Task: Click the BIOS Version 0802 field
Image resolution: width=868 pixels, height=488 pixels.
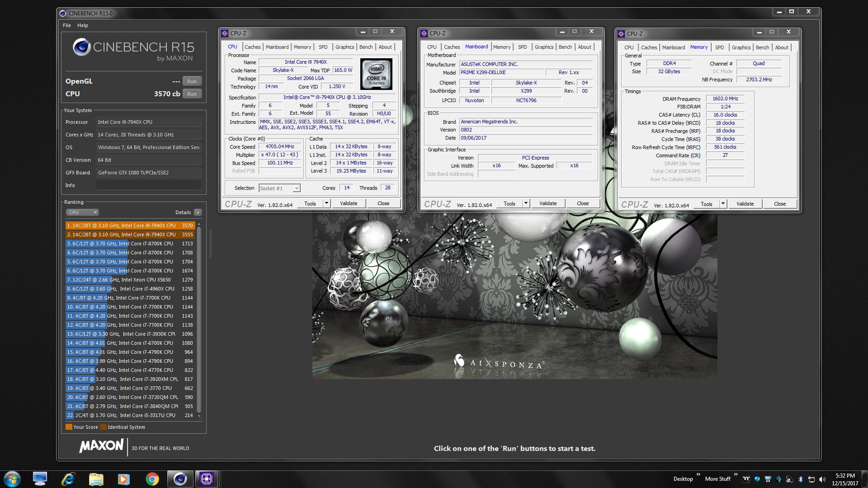Action: pos(526,130)
